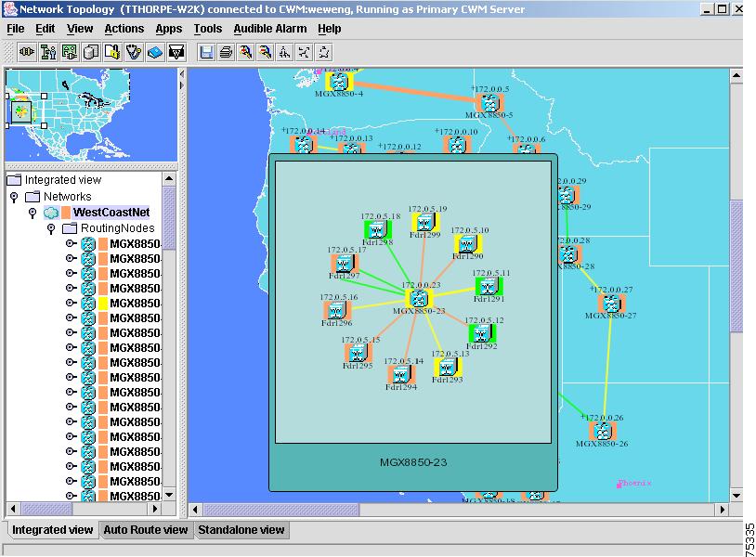Open the connection manager plug toolbar icon
Image resolution: width=756 pixels, height=557 pixels.
pyautogui.click(x=27, y=52)
